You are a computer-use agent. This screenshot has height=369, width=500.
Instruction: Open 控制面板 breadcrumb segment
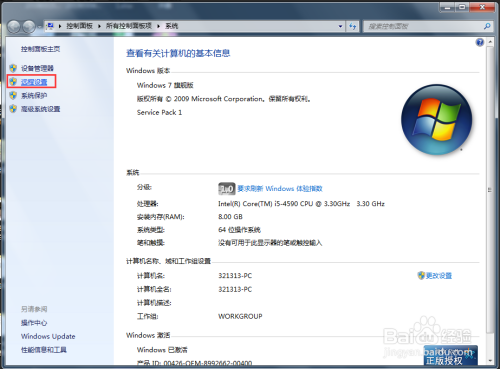click(80, 26)
